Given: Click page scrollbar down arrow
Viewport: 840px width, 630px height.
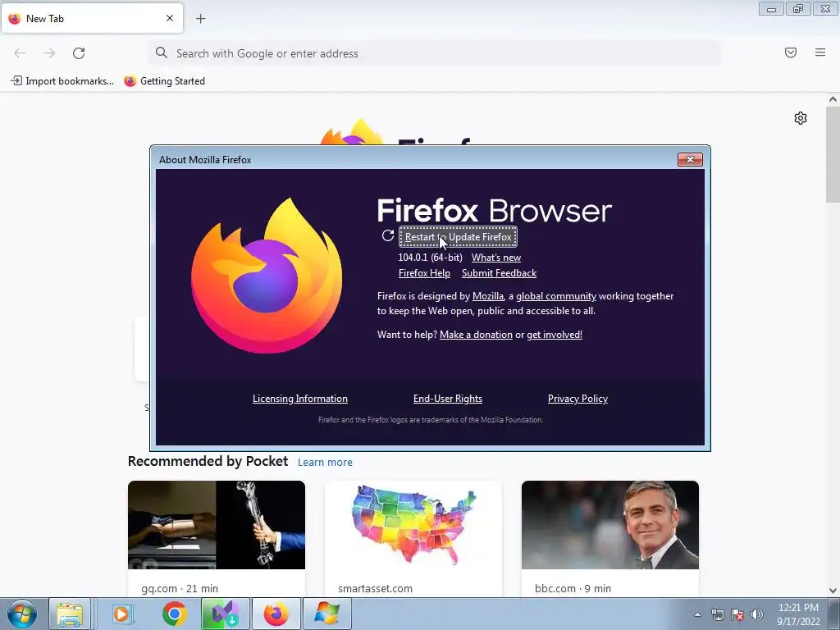Looking at the screenshot, I should coord(833,591).
